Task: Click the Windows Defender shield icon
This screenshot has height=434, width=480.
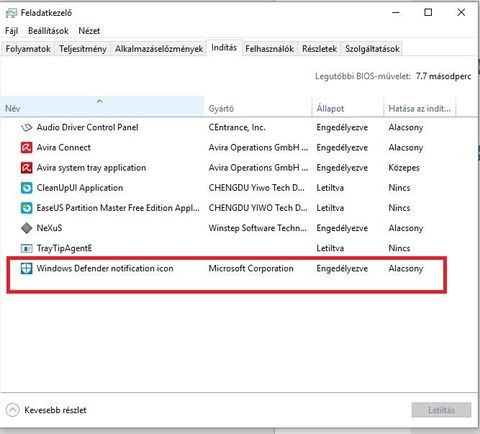Action: pos(26,268)
